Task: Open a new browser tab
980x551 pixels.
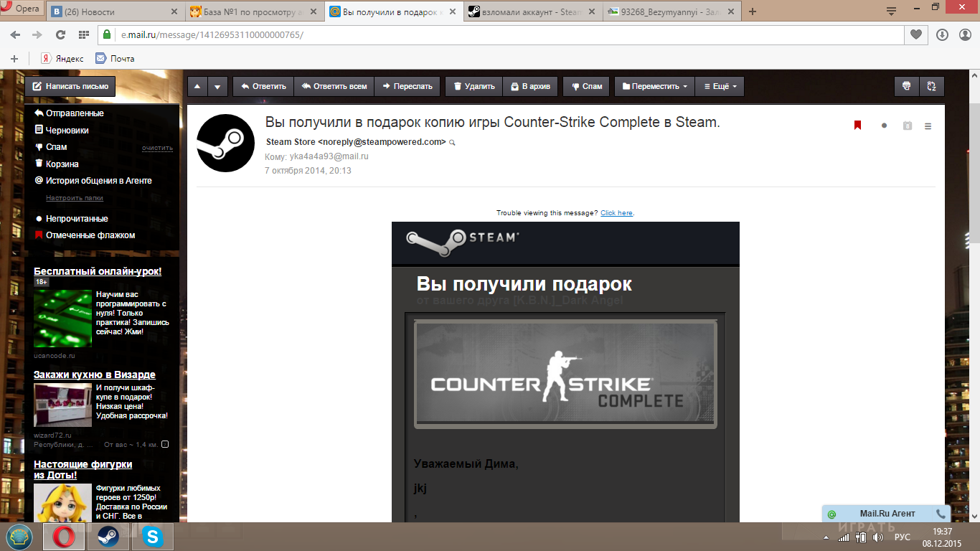Action: (753, 12)
